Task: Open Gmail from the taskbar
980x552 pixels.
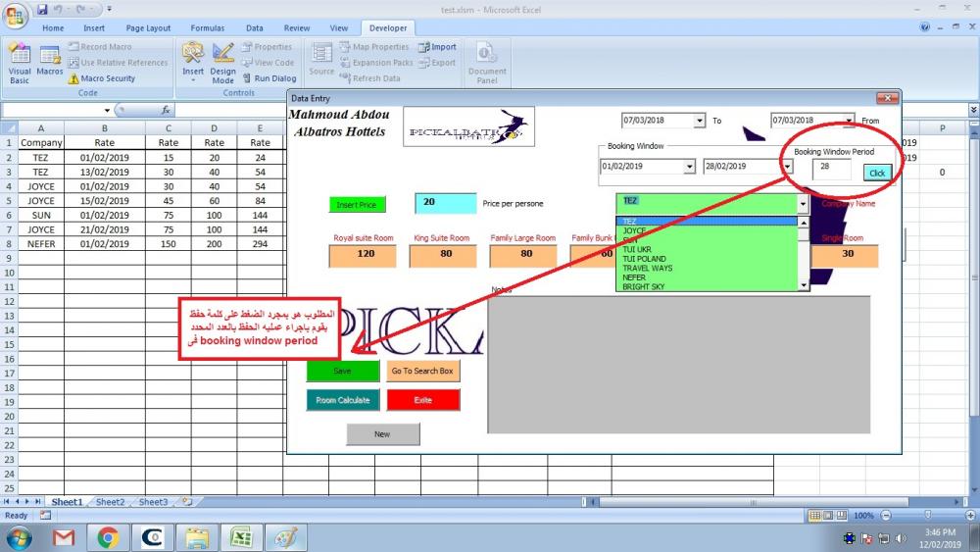Action: click(x=63, y=537)
